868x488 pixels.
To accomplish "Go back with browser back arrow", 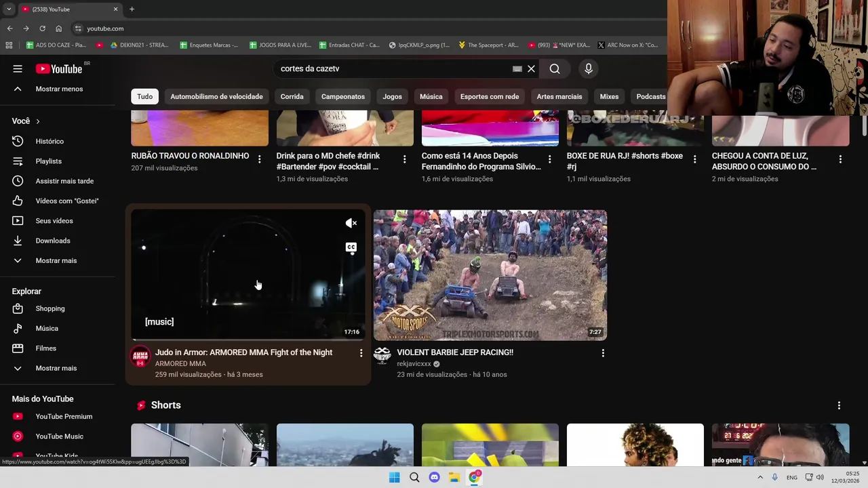I will click(9, 28).
